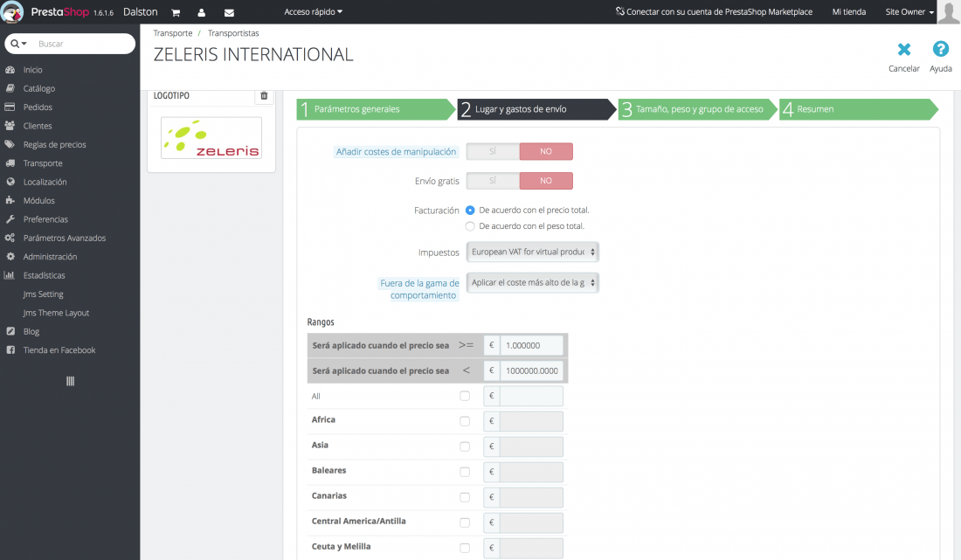Expand the Acceso rápido dropdown

[313, 11]
